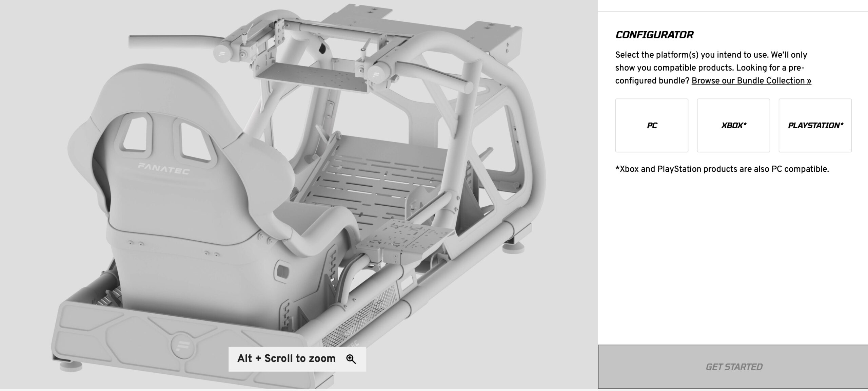Click the GET STARTED button
Screen dimensions: 868x391
(x=733, y=367)
